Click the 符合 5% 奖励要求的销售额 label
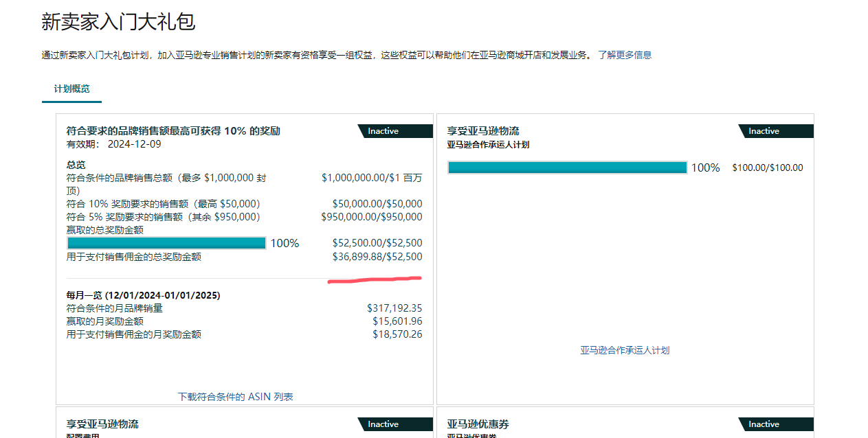The image size is (868, 438). point(163,217)
